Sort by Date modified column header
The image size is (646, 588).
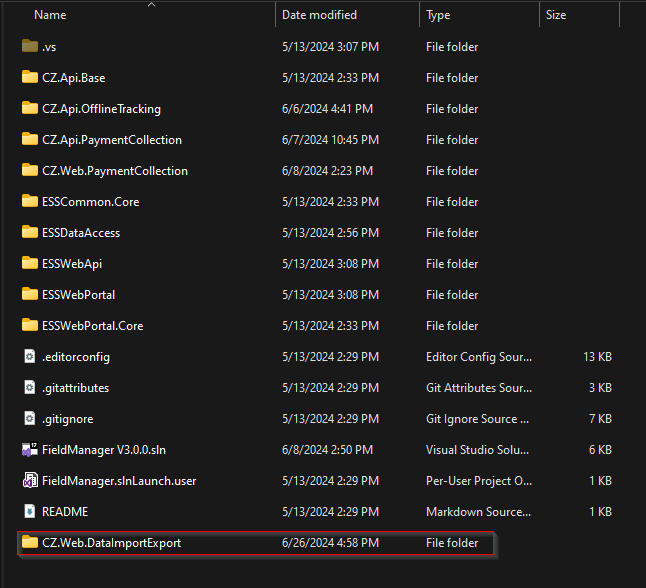pos(319,15)
